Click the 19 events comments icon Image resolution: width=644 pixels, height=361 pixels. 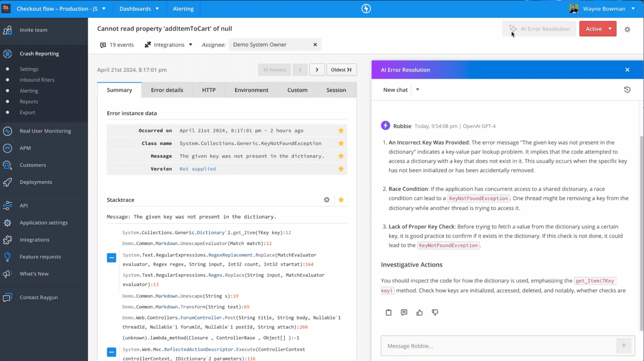[103, 45]
